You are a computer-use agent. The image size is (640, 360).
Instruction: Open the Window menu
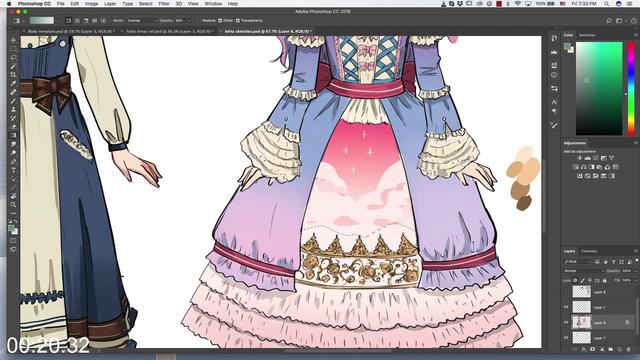pos(213,4)
